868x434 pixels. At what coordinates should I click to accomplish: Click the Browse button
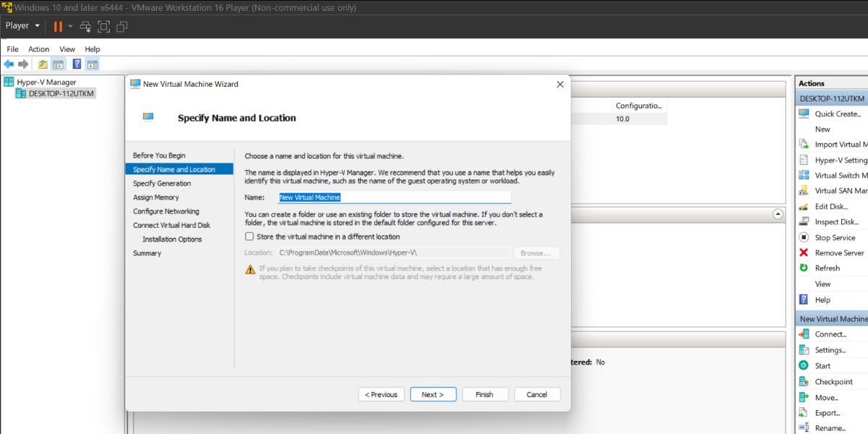pyautogui.click(x=537, y=253)
